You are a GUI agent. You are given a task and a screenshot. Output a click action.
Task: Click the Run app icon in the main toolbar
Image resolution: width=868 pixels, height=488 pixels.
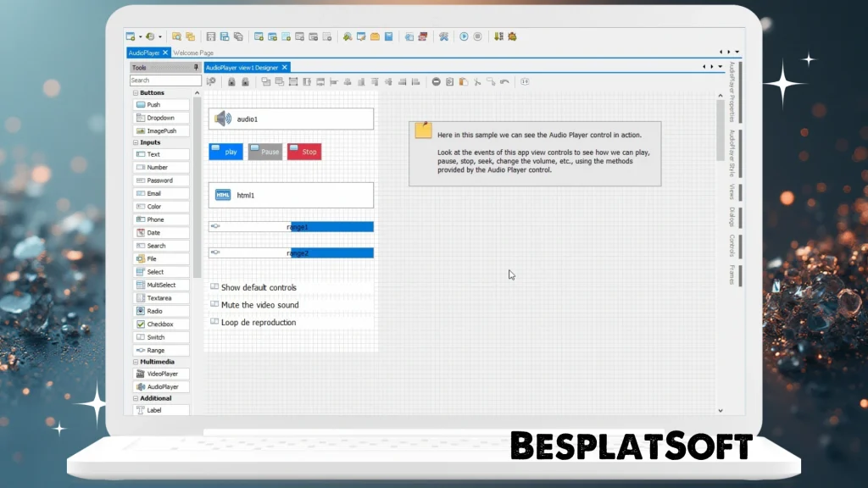463,36
